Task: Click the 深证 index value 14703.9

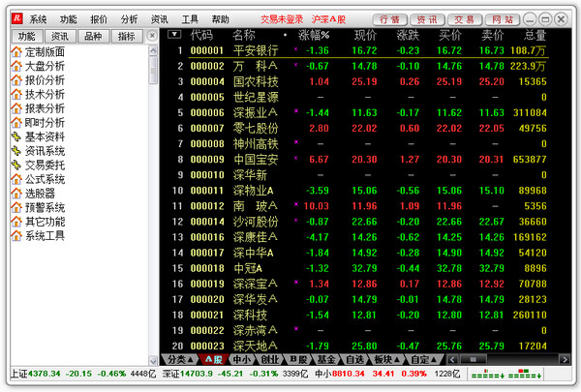Action: (197, 374)
